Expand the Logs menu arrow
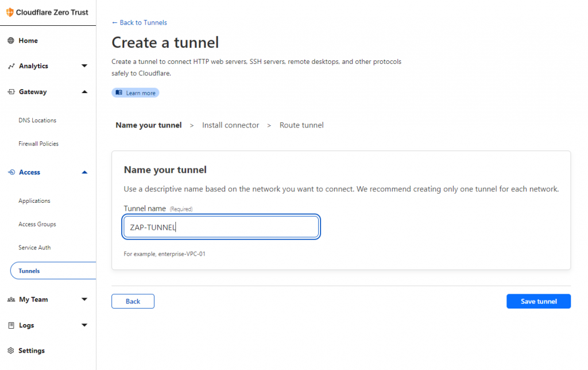This screenshot has height=370, width=588. coord(84,325)
